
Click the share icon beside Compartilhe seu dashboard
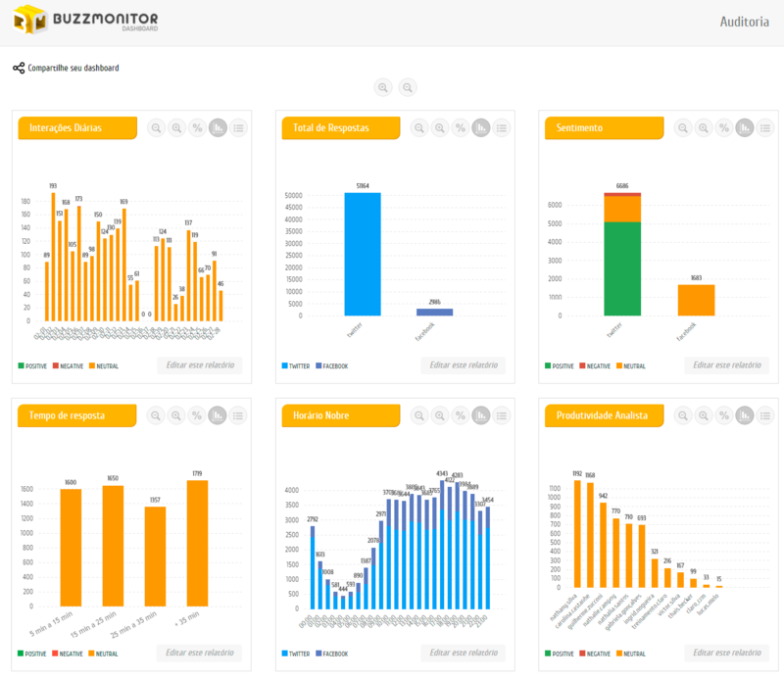coord(19,69)
